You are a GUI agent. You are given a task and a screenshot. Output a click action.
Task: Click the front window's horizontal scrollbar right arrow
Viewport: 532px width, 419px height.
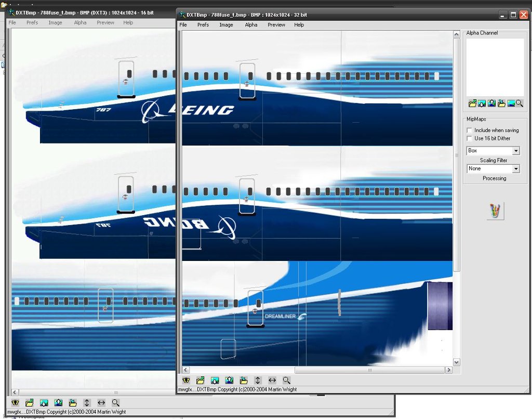pos(449,370)
